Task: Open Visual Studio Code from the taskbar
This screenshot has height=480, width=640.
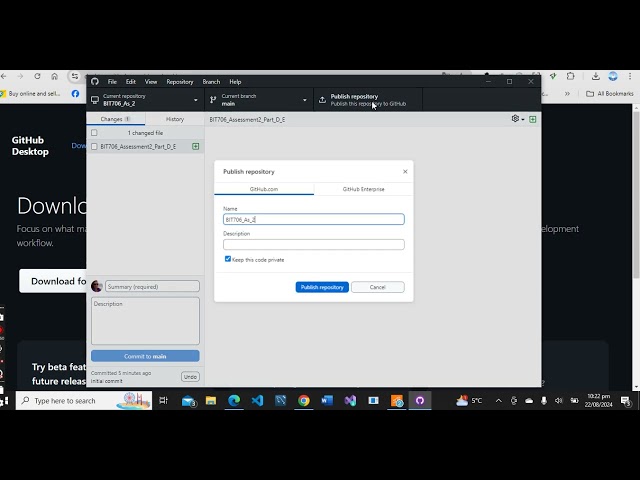Action: pyautogui.click(x=258, y=401)
